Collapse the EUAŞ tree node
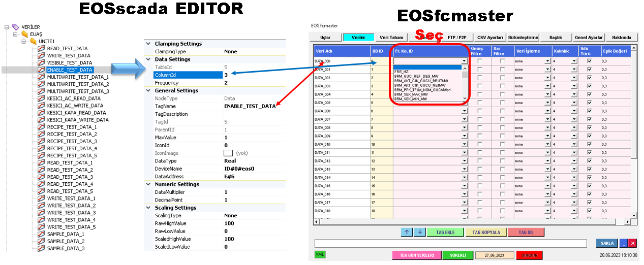This screenshot has width=644, height=265. 16,34
